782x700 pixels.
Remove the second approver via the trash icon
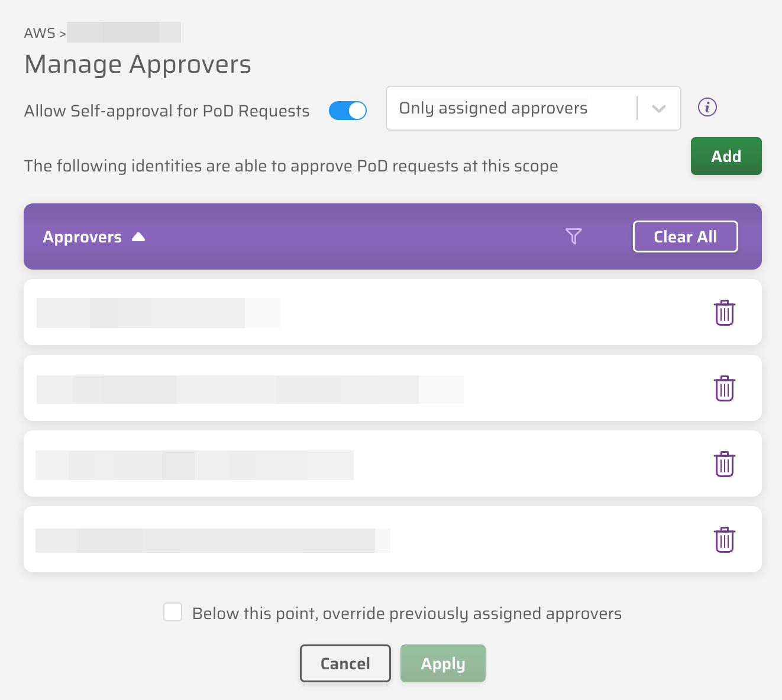tap(725, 388)
